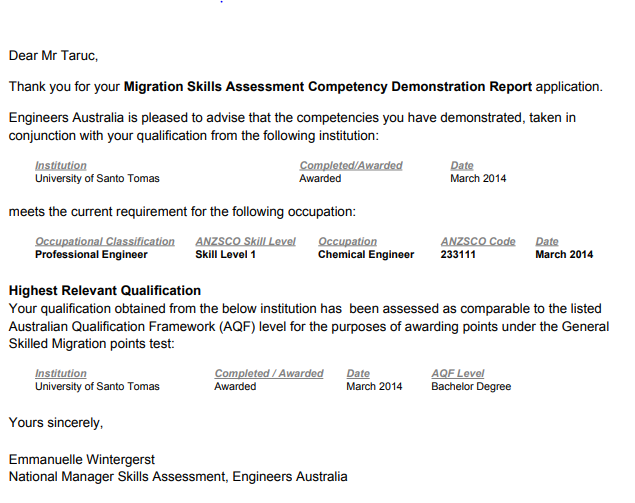Select the "National Manager Skills Assessment" title line

tap(178, 477)
